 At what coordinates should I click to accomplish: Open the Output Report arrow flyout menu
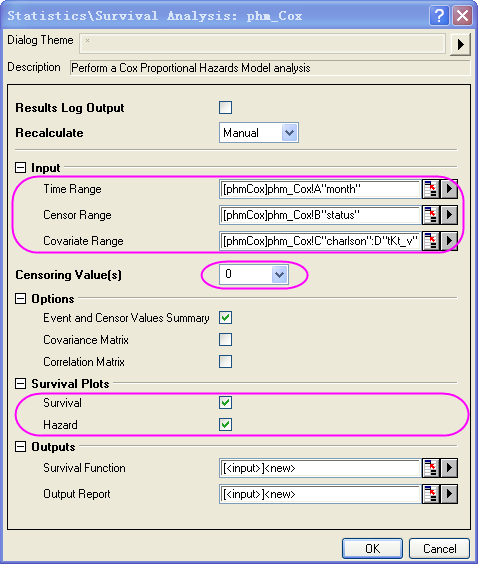pyautogui.click(x=449, y=494)
